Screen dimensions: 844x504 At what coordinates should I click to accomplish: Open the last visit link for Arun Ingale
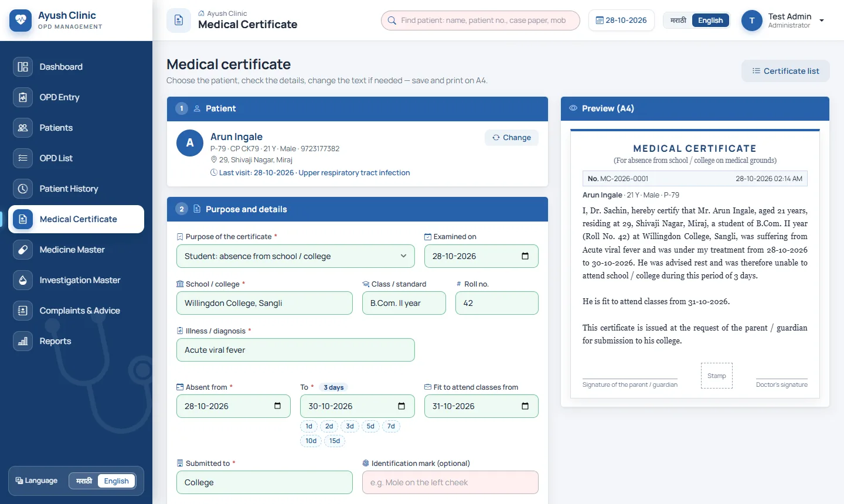point(310,173)
